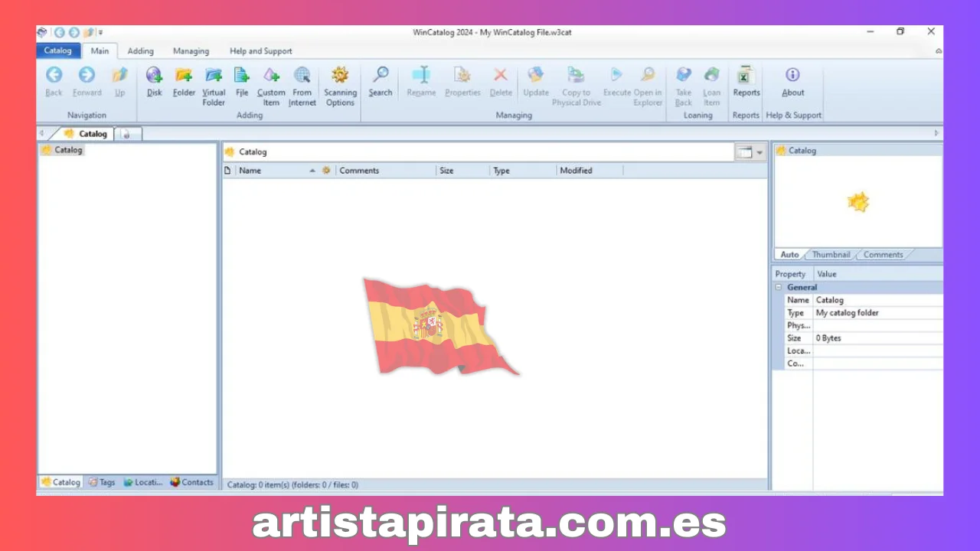Screen dimensions: 980x551
Task: Click the Value column header in properties grid
Action: (x=877, y=274)
